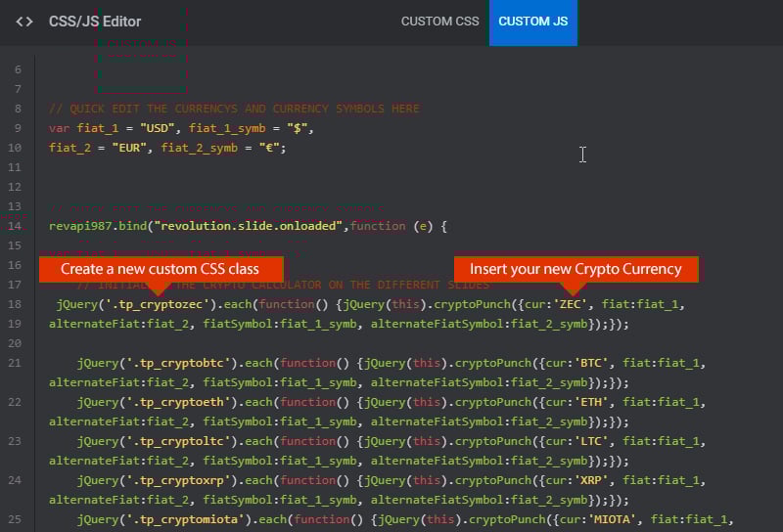The height and width of the screenshot is (532, 783).
Task: Click the '.tp_cryptomiota' selector text
Action: 186,519
